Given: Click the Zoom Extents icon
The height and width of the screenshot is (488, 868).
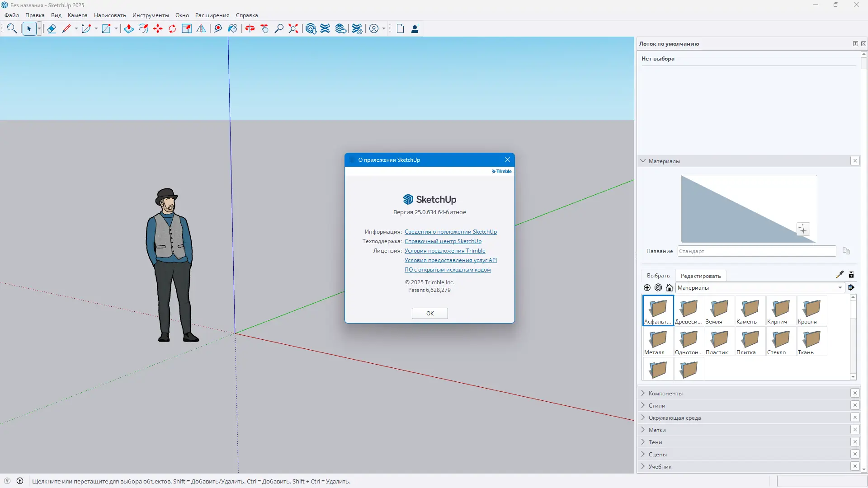Looking at the screenshot, I should click(293, 29).
